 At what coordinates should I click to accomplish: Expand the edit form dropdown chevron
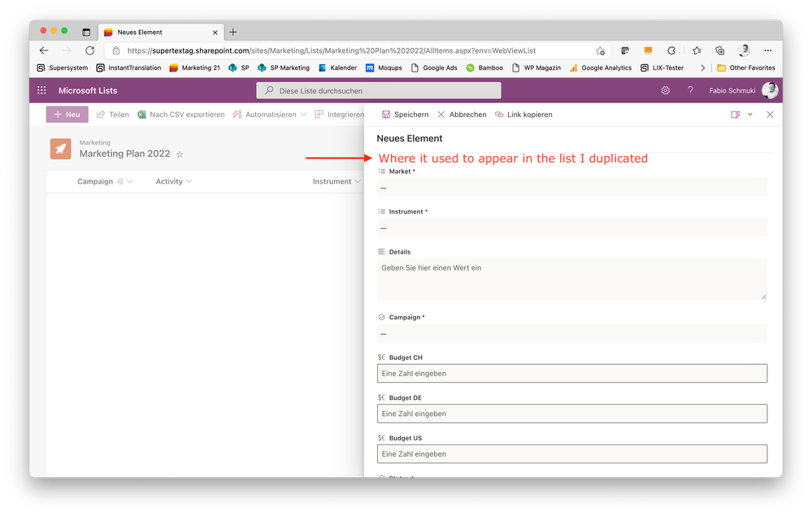point(750,115)
